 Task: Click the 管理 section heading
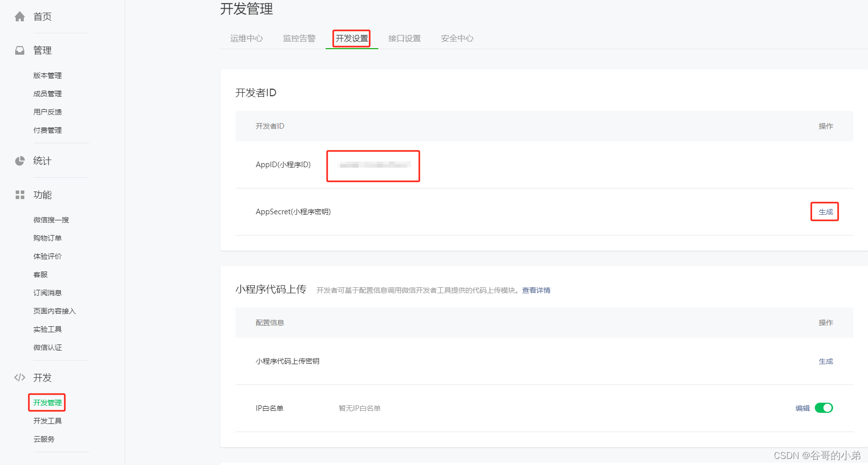(43, 51)
